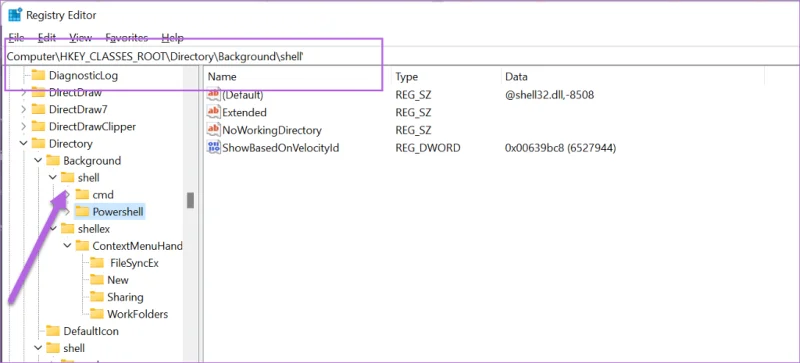The height and width of the screenshot is (363, 800).
Task: Select the Directory folder icon
Action: [38, 143]
